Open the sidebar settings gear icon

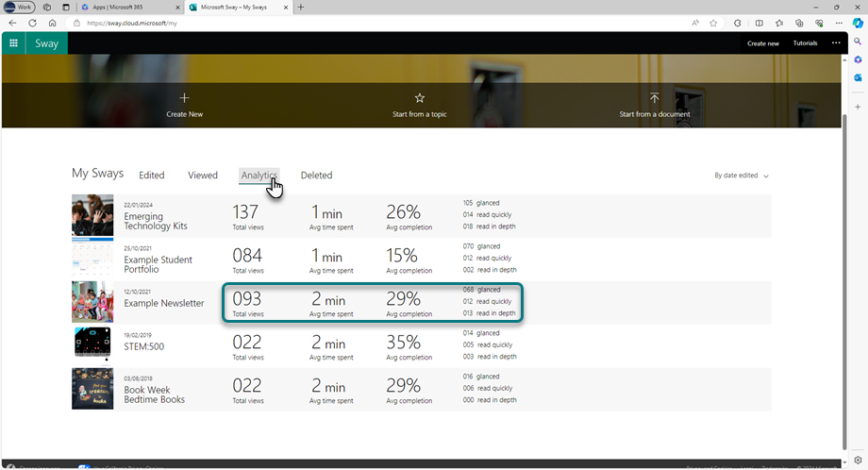858,460
